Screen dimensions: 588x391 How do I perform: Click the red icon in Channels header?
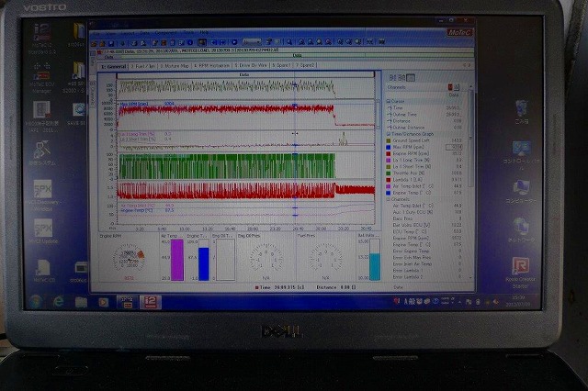click(450, 87)
